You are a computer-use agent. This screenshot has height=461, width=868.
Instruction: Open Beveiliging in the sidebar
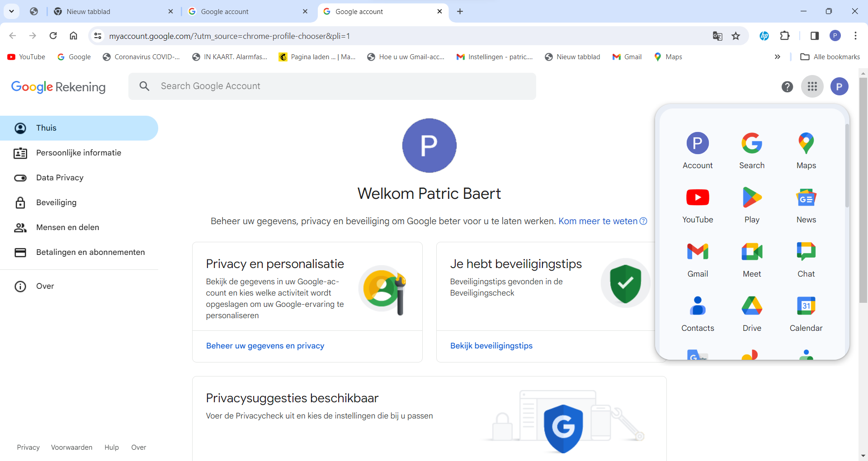coord(79,202)
